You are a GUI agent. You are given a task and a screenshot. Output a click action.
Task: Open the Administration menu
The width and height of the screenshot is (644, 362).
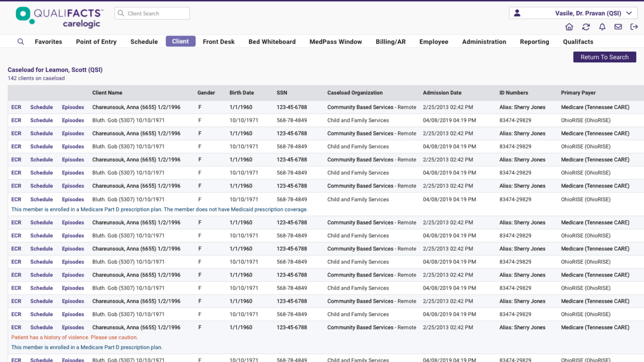[484, 42]
